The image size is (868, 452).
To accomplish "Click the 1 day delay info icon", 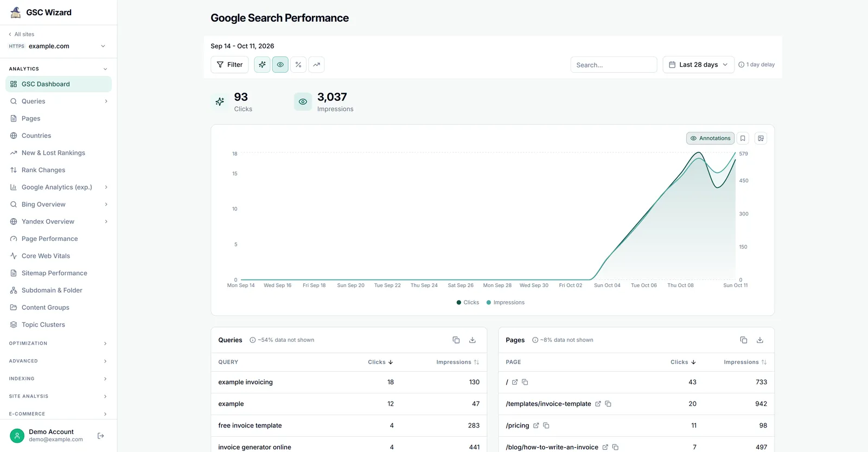I will tap(741, 65).
